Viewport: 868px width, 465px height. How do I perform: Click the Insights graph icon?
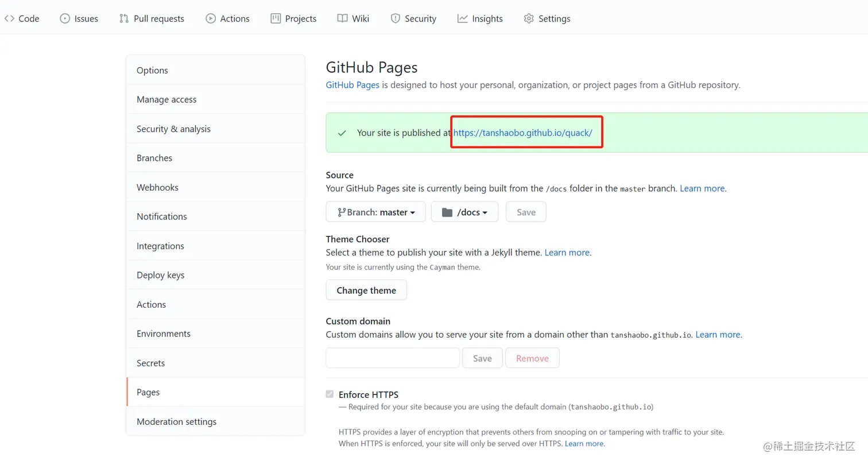point(462,18)
